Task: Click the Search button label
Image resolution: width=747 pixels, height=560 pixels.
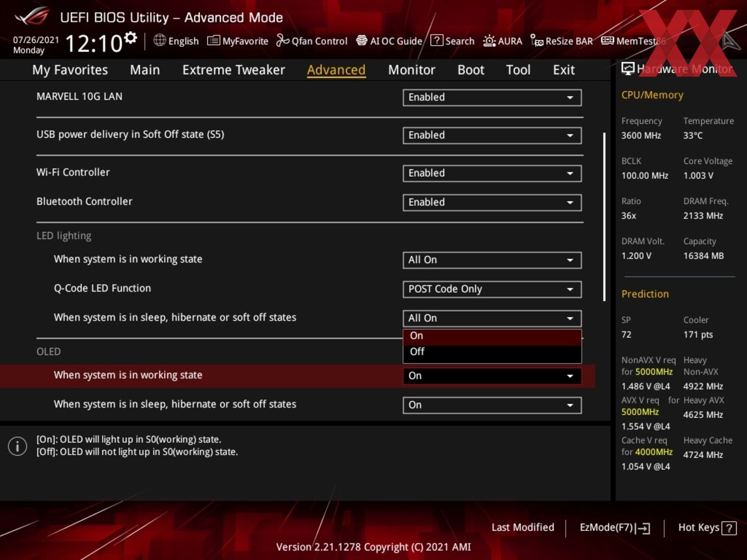Action: [x=460, y=41]
